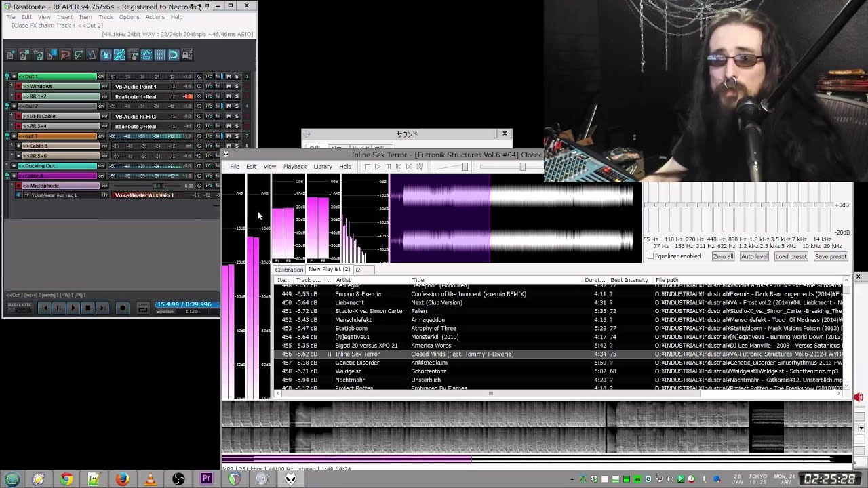Collapse the <<Out 1 folder icon

click(x=7, y=76)
